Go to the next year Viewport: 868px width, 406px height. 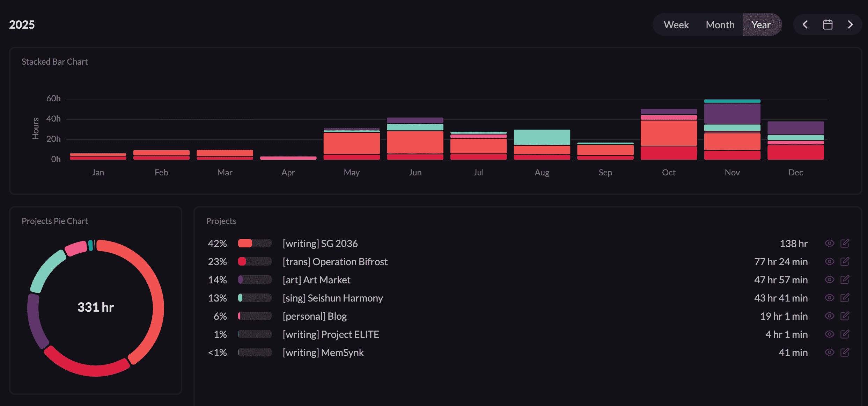pos(850,24)
